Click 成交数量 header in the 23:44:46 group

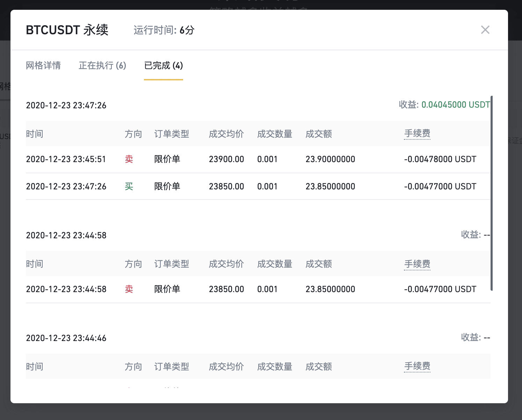click(275, 367)
